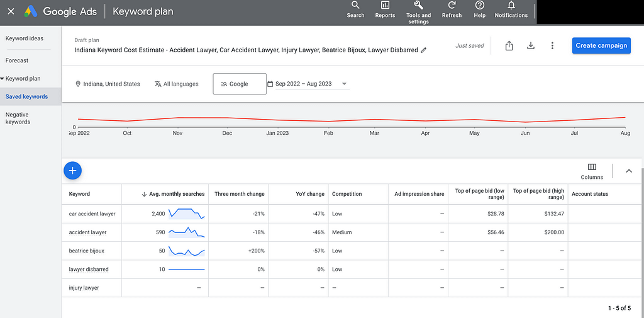Screen dimensions: 644x318
Task: Click Just saved status text
Action: (469, 46)
